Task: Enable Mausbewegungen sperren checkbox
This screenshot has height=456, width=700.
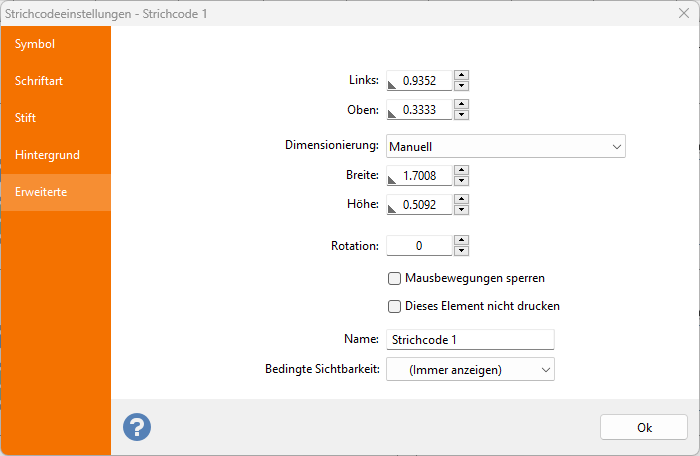Action: point(394,279)
